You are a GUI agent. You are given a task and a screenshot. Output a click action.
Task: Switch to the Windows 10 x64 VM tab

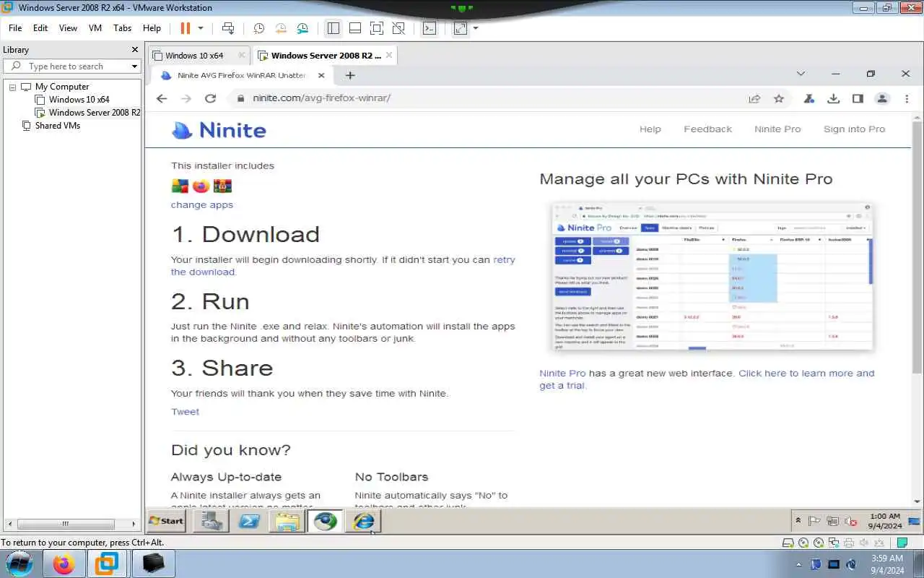coord(194,56)
